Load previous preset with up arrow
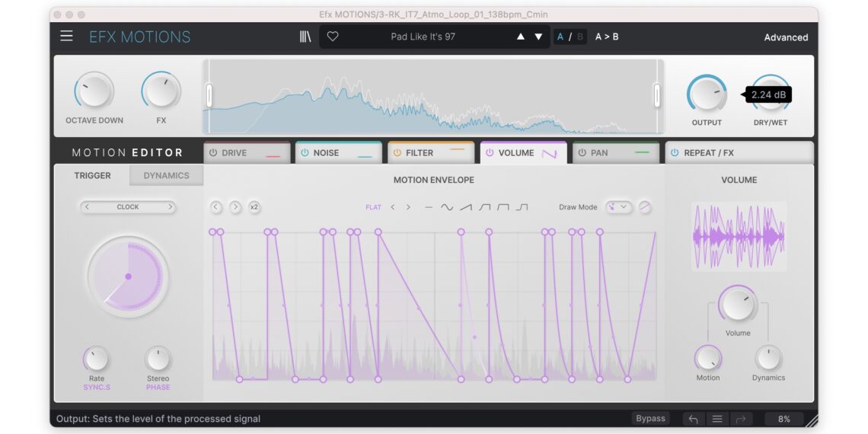 tap(520, 37)
